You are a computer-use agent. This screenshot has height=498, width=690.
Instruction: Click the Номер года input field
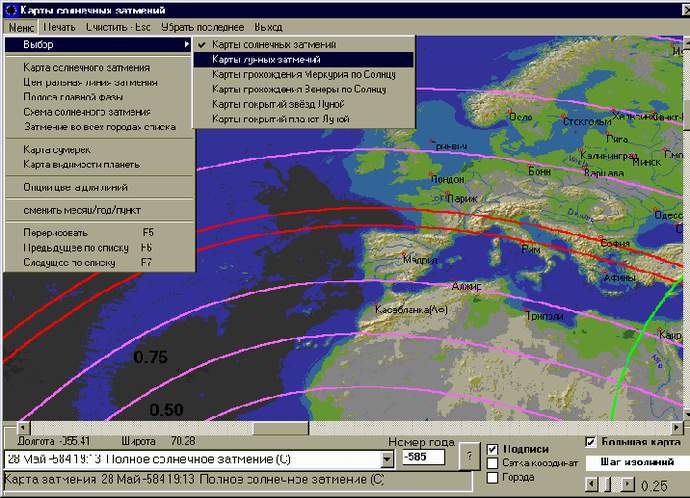(x=423, y=458)
